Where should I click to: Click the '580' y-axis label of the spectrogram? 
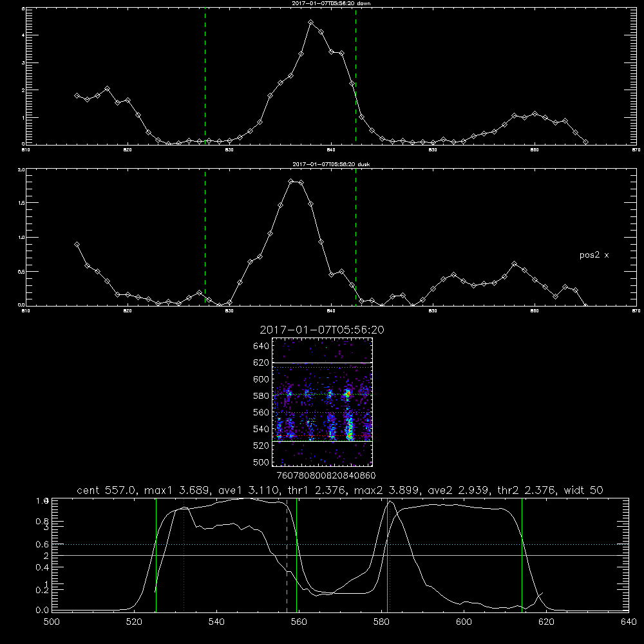[x=261, y=396]
